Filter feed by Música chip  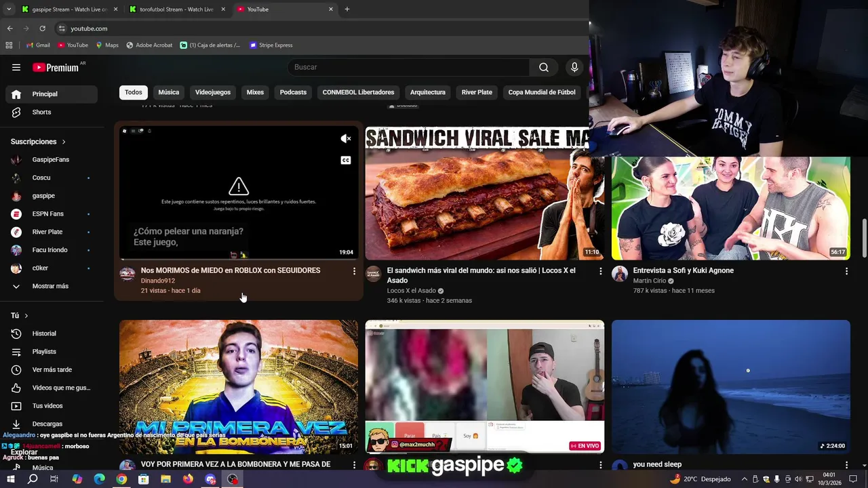169,92
